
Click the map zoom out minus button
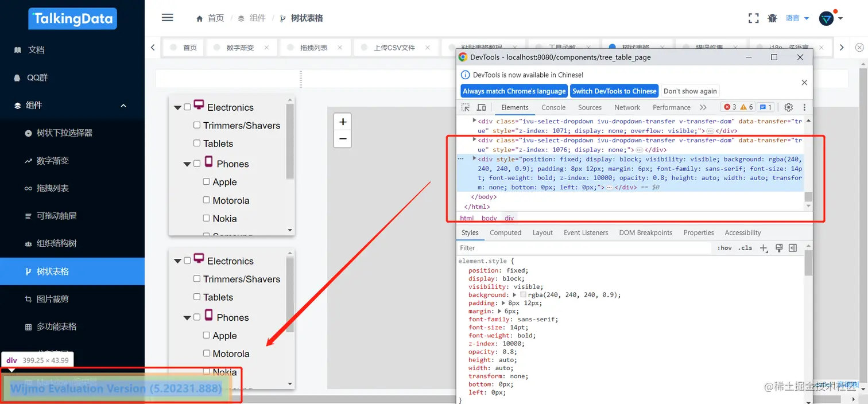coord(343,139)
